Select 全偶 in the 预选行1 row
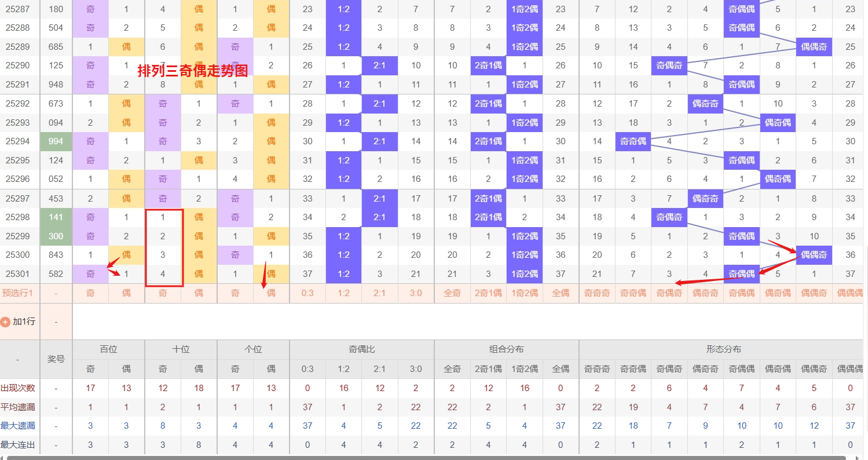 click(561, 293)
